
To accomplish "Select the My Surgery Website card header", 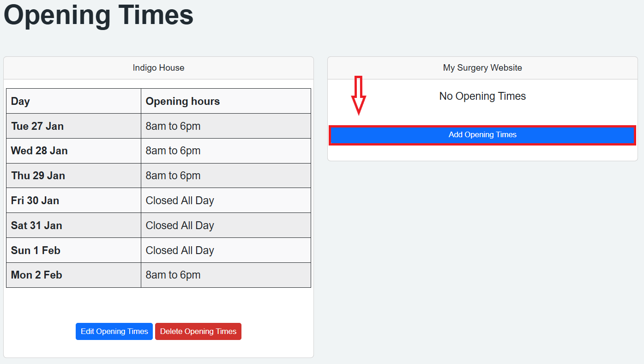I will (482, 68).
